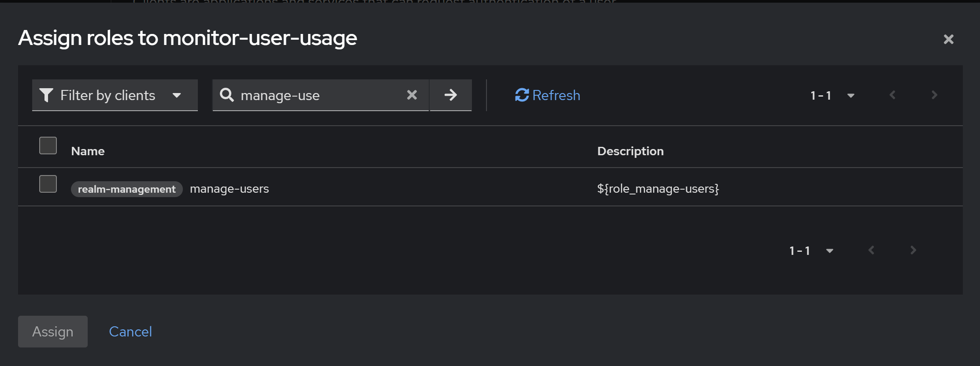Click the Refresh link text
Screen dimensions: 980x366
pyautogui.click(x=556, y=95)
